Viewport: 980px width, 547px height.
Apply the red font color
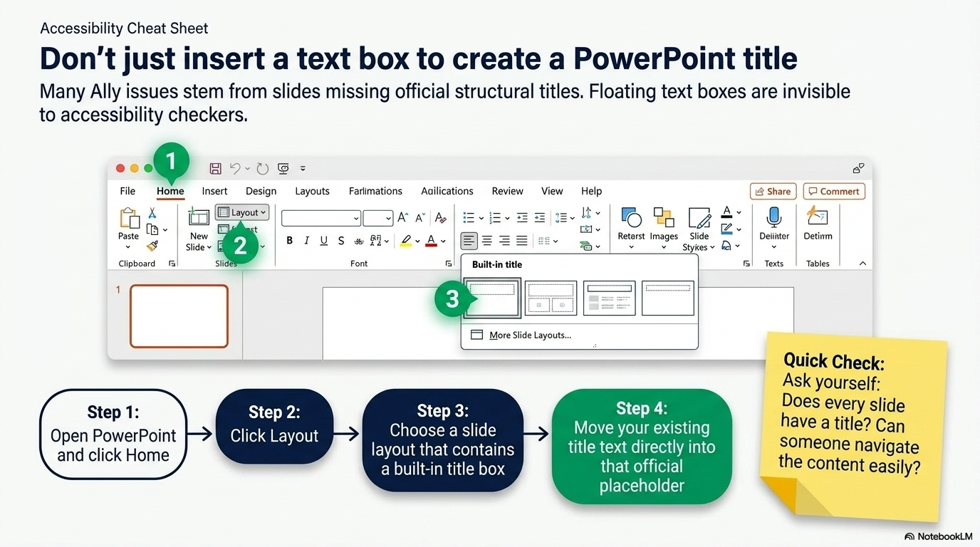431,241
